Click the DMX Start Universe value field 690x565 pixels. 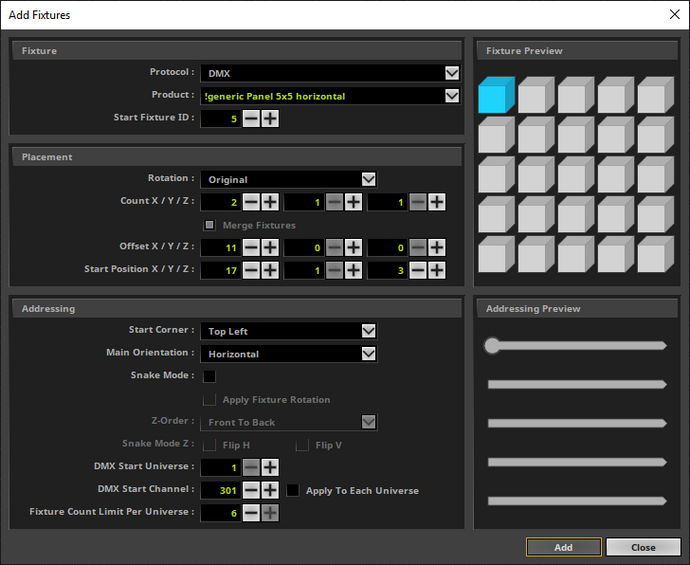[x=220, y=467]
